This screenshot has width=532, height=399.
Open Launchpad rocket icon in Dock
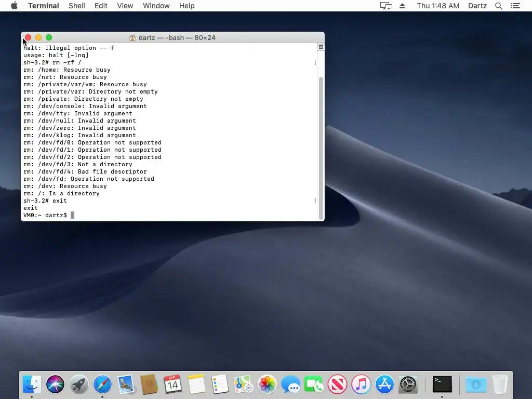79,384
